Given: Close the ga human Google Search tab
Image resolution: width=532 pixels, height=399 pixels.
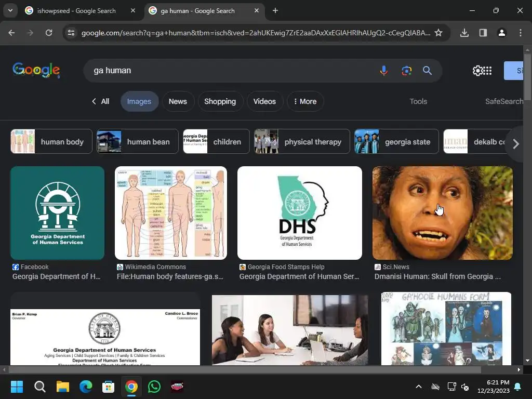Looking at the screenshot, I should coord(257,10).
